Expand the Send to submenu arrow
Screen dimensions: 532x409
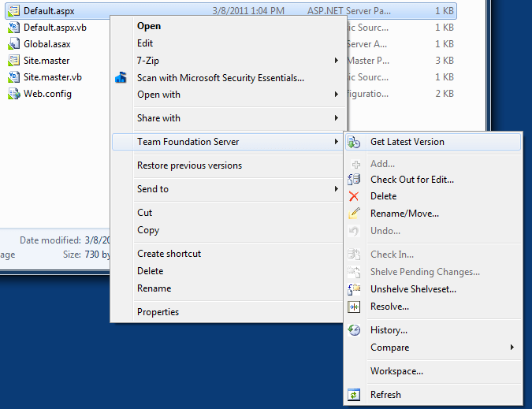click(337, 189)
